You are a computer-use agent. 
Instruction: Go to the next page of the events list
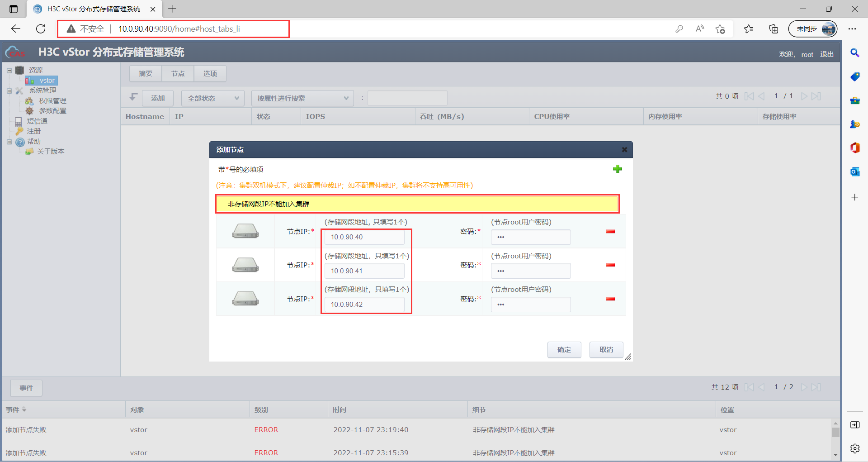804,387
